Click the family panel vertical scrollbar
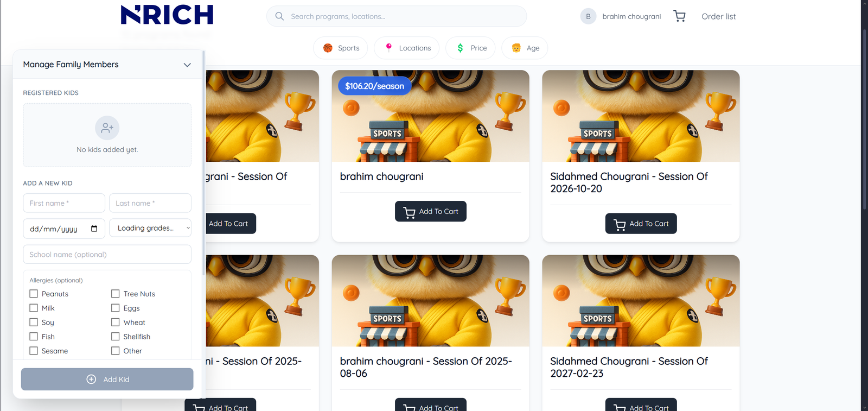 point(203,163)
